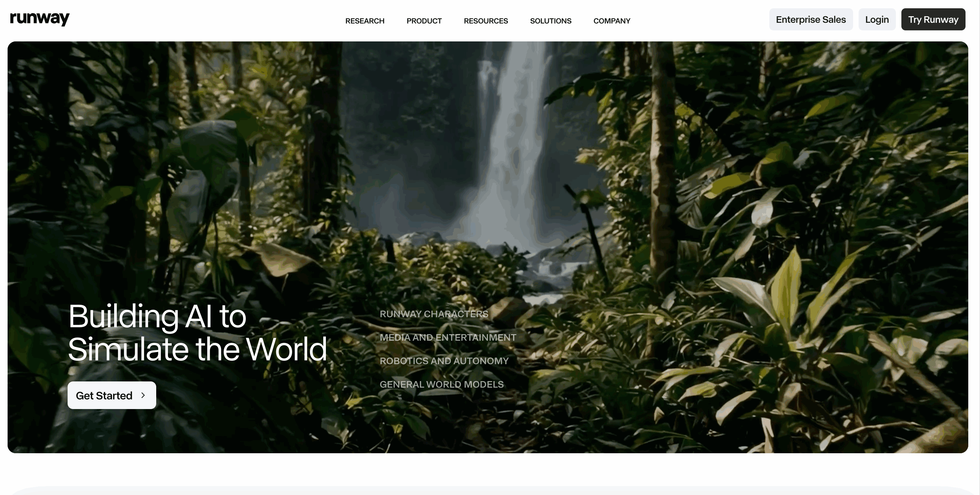Image resolution: width=980 pixels, height=495 pixels.
Task: Click the Login button
Action: pos(877,19)
